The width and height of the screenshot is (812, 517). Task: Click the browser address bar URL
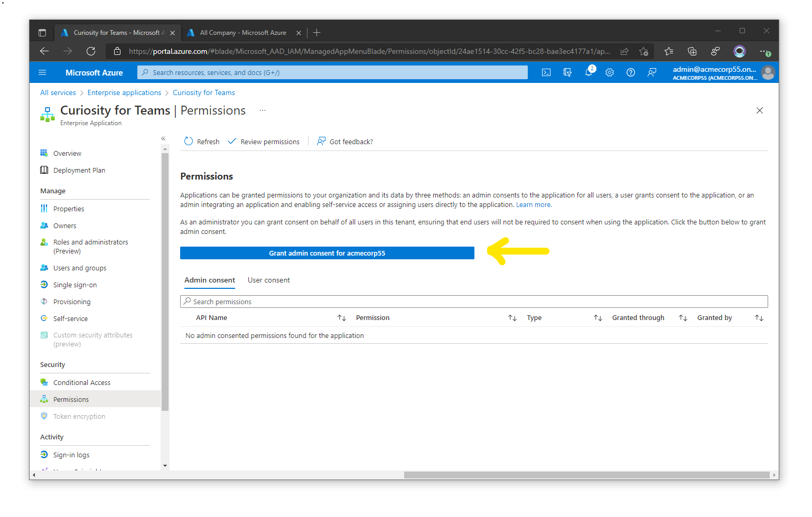click(369, 51)
